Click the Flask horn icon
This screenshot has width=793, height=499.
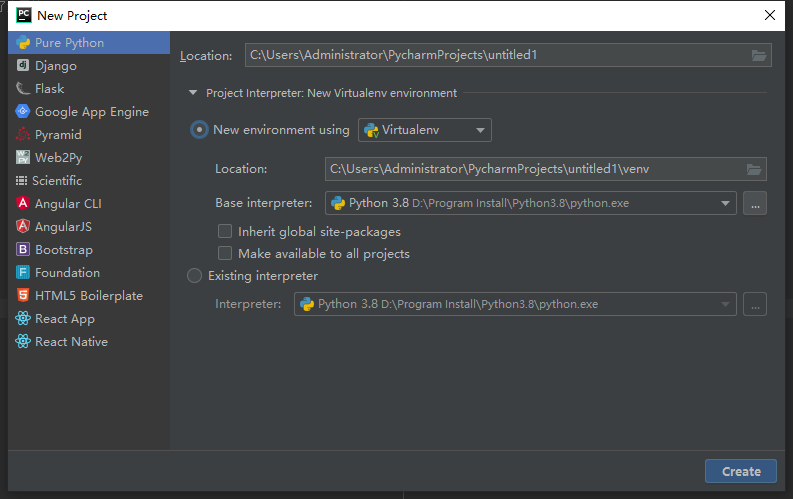(x=23, y=88)
